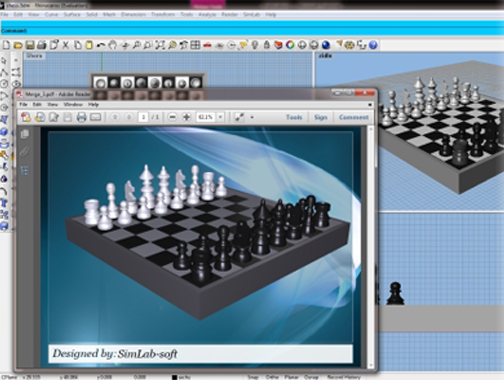Viewport: 504px width, 380px height.
Task: Open the page thumbnails panel icon in Reader
Action: coord(25,134)
